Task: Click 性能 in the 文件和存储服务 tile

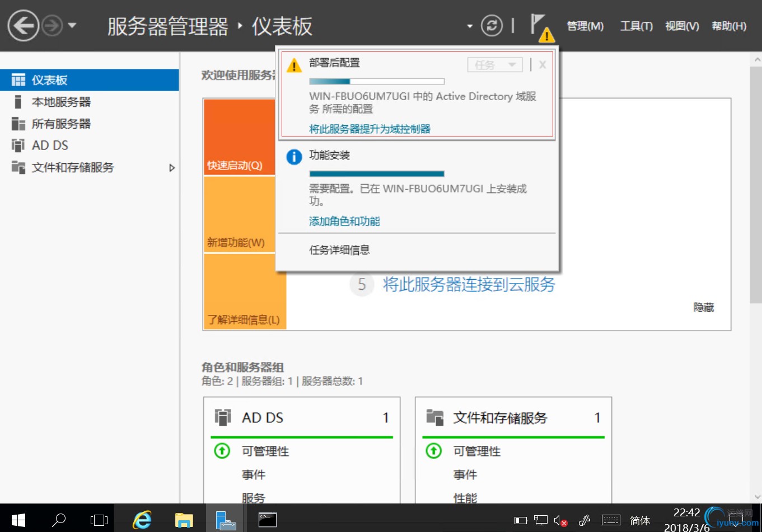Action: pos(465,498)
